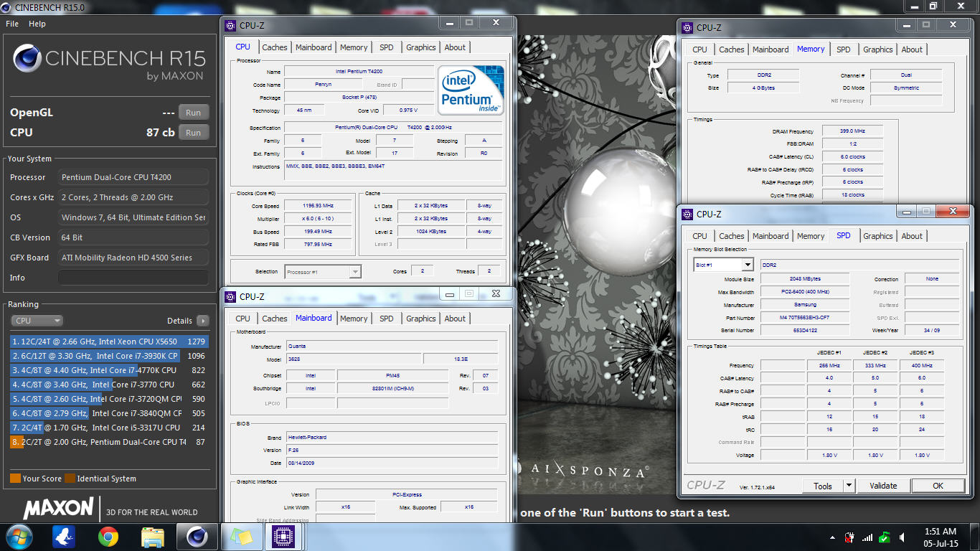The width and height of the screenshot is (980, 551).
Task: Show hidden system tray icons
Action: pyautogui.click(x=832, y=537)
